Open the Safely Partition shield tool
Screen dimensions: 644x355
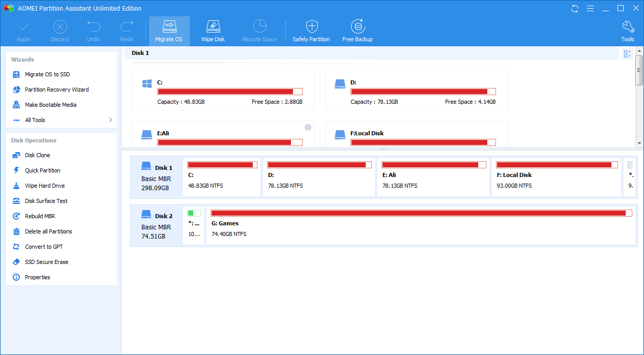click(x=311, y=31)
